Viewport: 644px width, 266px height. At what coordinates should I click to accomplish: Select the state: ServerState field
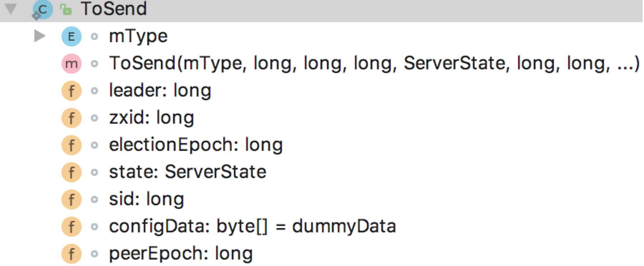(x=187, y=172)
